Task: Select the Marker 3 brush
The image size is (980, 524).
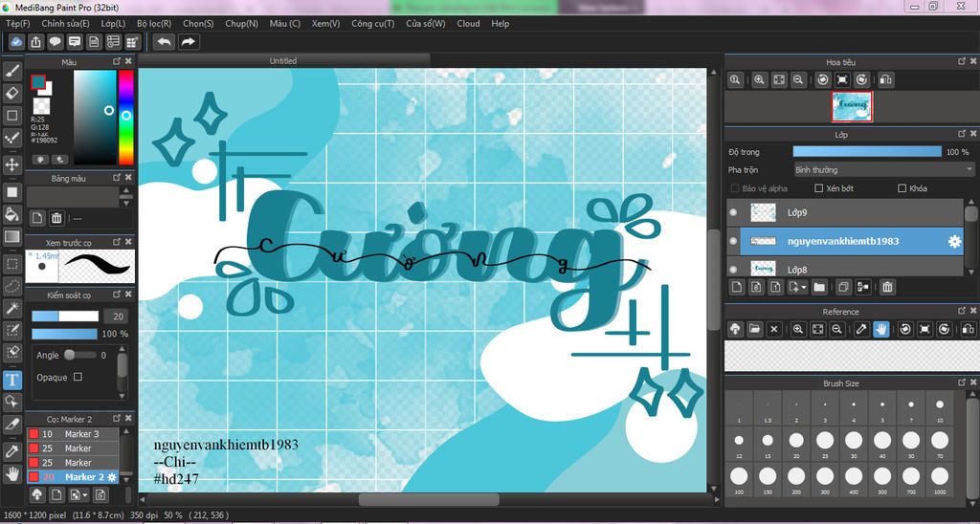Action: pos(73,433)
